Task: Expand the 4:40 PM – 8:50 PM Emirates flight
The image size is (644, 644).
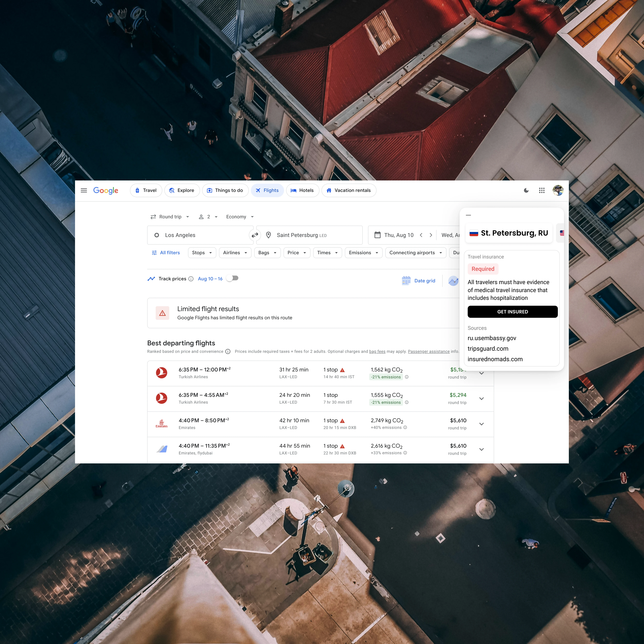Action: click(x=481, y=424)
